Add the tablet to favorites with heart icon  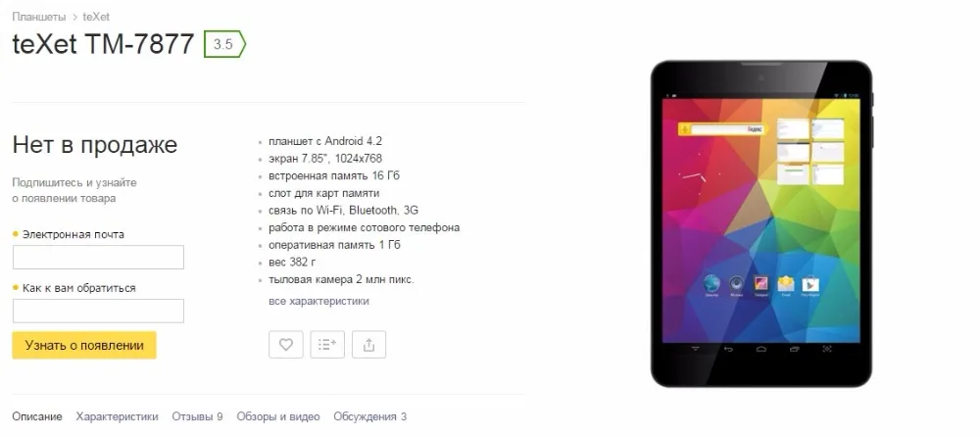[x=285, y=344]
